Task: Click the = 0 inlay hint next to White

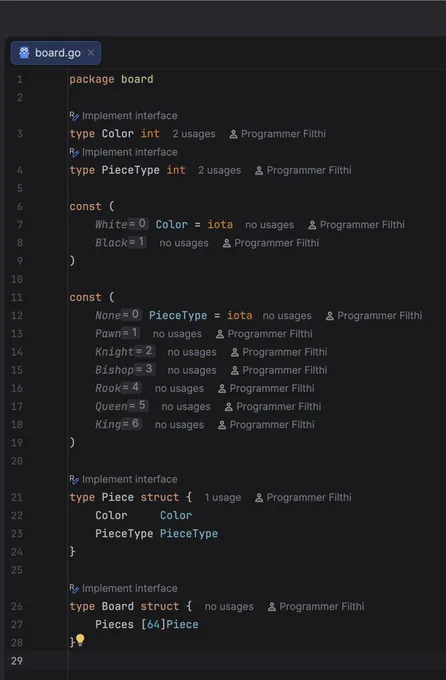Action: [x=138, y=224]
